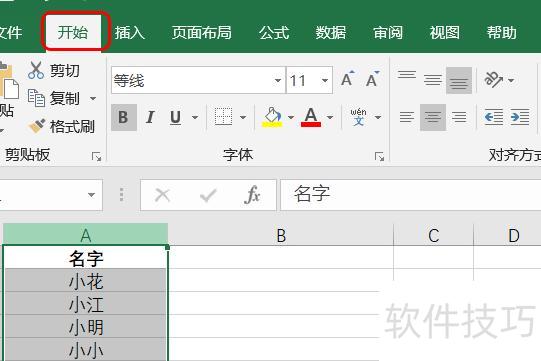This screenshot has height=361, width=541.
Task: Increase indent icon
Action: coord(520,117)
